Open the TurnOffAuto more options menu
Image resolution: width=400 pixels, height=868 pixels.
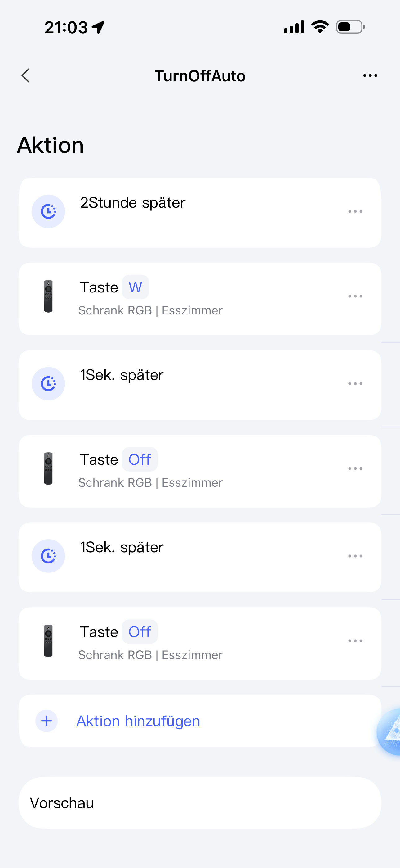[x=370, y=75]
